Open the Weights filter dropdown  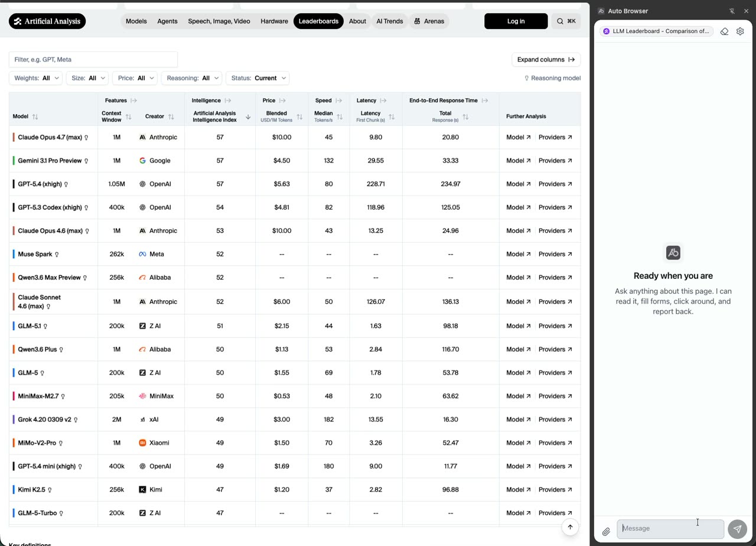[35, 78]
